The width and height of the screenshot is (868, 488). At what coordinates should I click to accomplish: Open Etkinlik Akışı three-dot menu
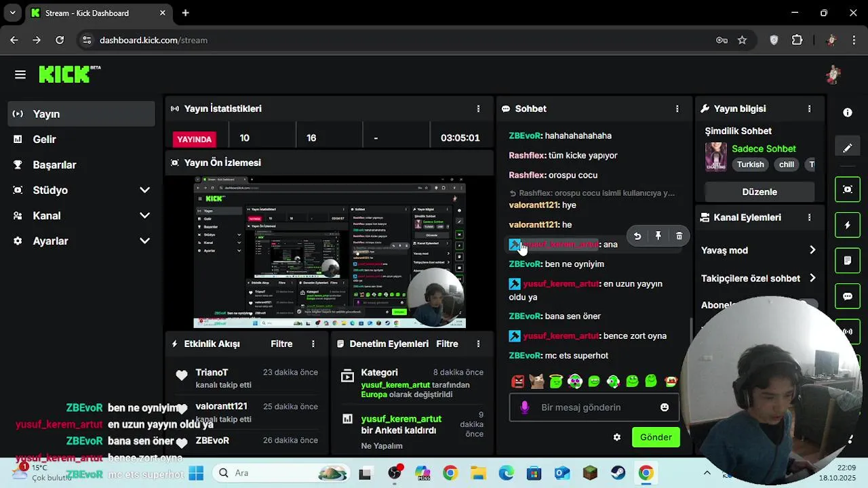pyautogui.click(x=313, y=344)
